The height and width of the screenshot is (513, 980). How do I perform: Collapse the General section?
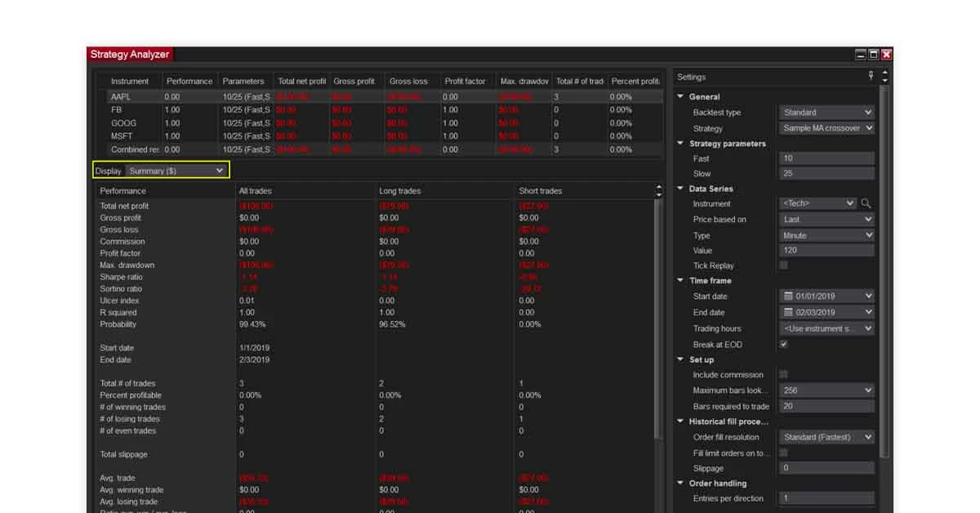click(679, 96)
